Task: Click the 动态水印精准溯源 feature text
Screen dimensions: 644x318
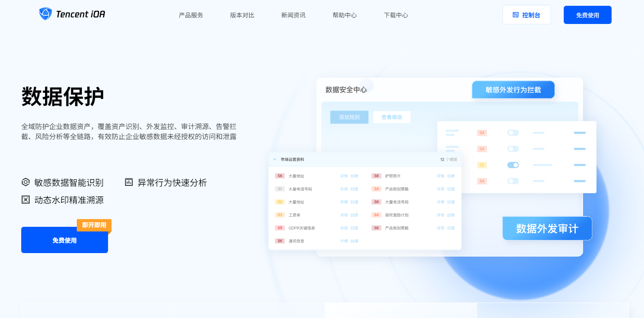Action: (x=69, y=200)
